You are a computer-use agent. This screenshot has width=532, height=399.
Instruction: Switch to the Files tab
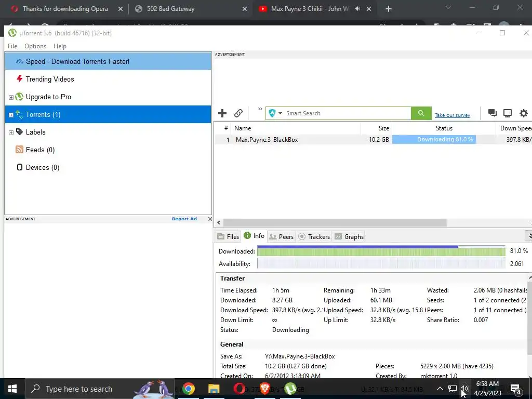(x=229, y=237)
